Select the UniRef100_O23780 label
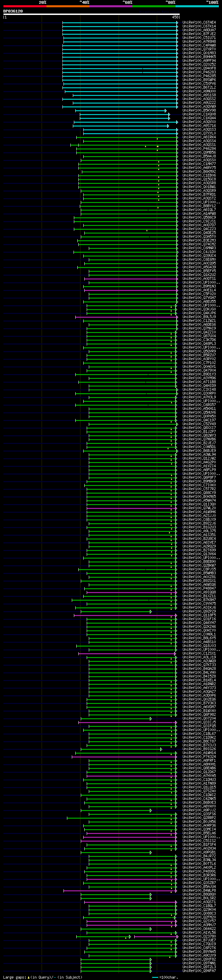The height and width of the screenshot is (980, 222). pyautogui.click(x=199, y=936)
